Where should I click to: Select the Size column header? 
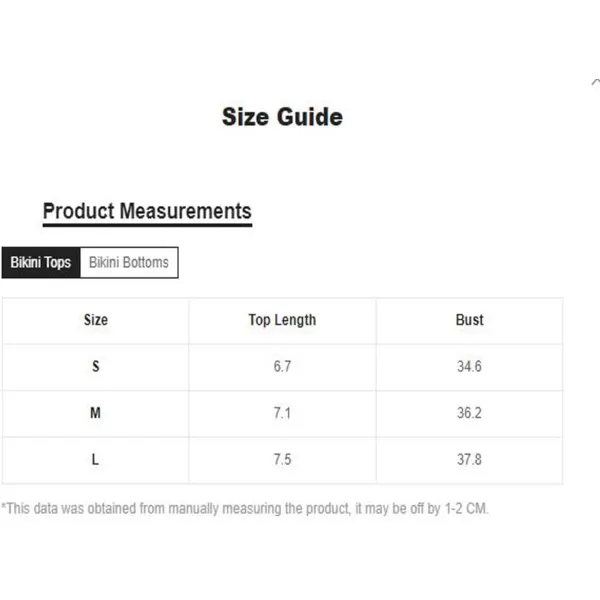96,320
